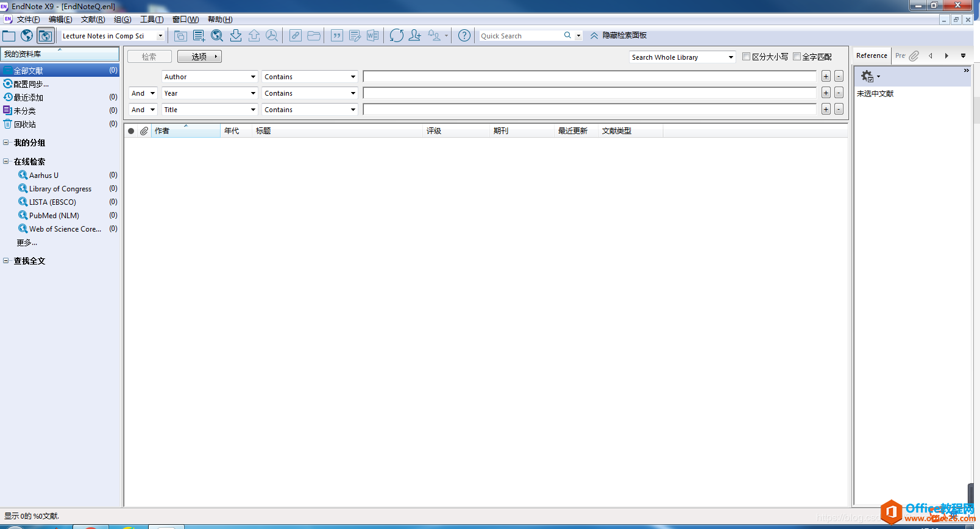Select 最近添加 recently added group

[x=60, y=98]
